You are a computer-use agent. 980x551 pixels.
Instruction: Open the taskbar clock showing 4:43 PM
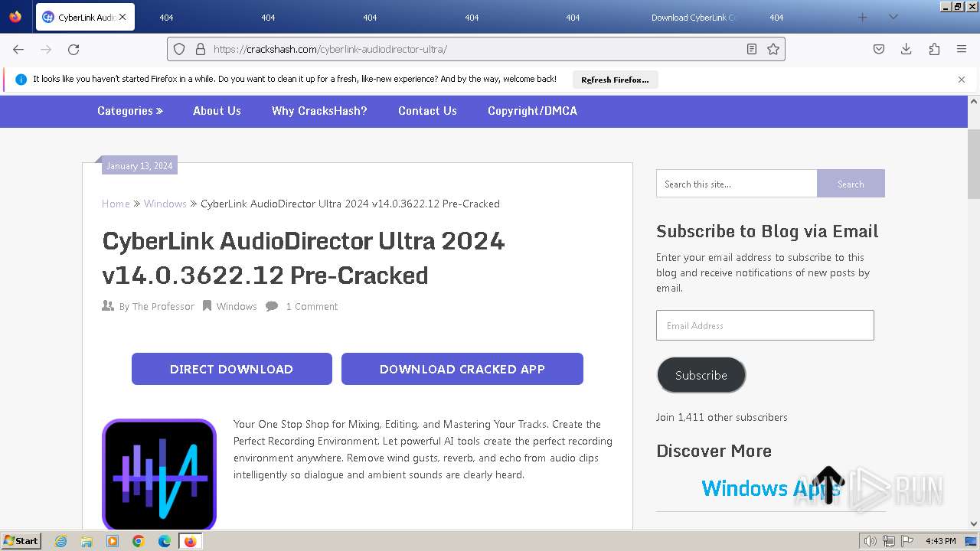(940, 541)
